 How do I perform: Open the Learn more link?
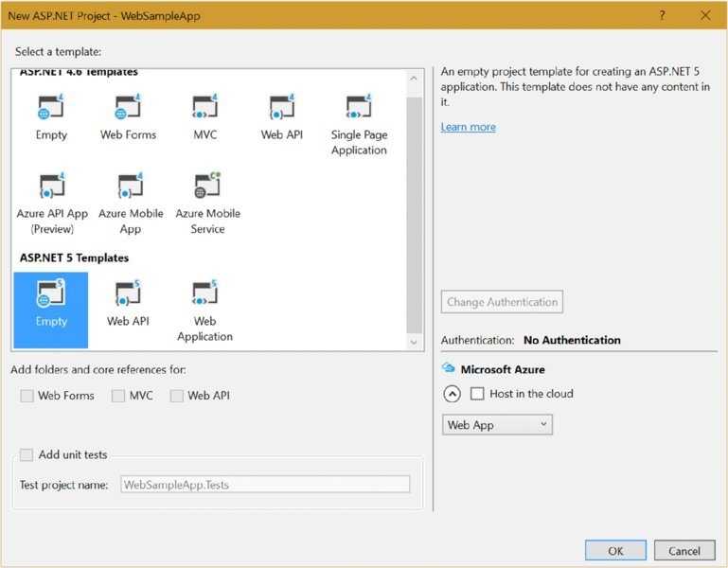[x=468, y=127]
